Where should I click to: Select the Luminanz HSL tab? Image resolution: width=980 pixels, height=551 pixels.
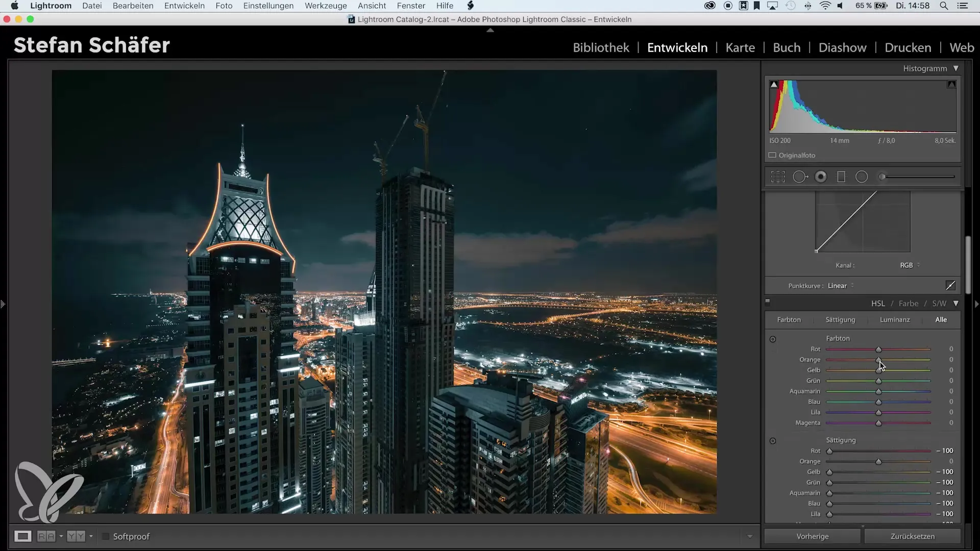(895, 320)
